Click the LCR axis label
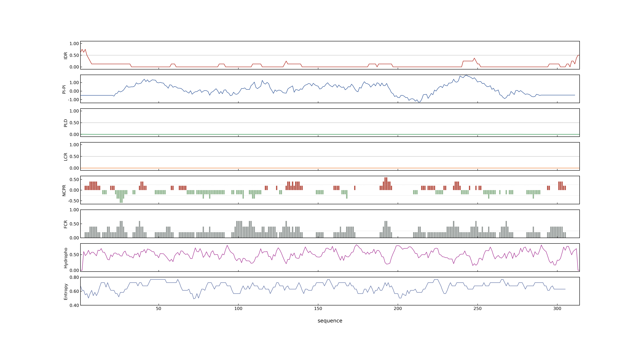This screenshot has width=644, height=343. 66,157
